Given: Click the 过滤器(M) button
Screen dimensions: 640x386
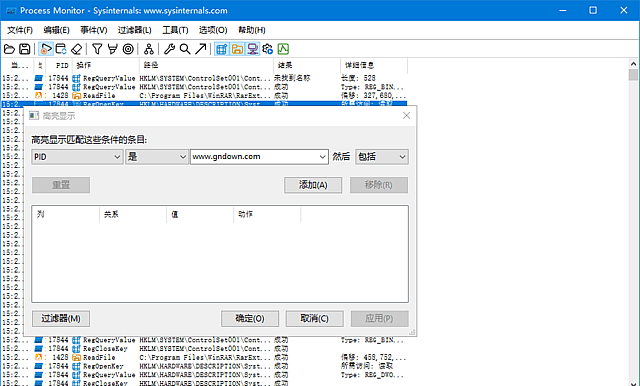Looking at the screenshot, I should (x=61, y=318).
